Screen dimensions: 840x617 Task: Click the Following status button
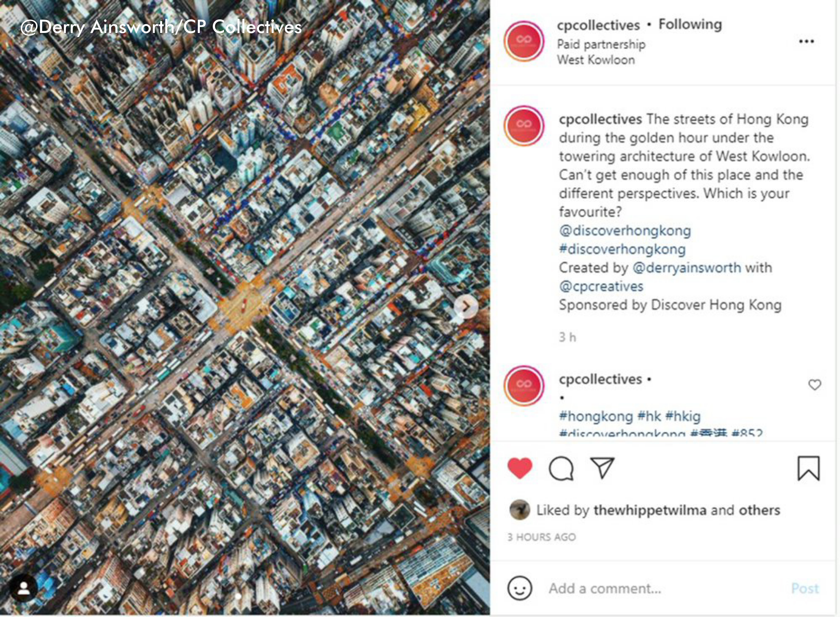tap(690, 25)
